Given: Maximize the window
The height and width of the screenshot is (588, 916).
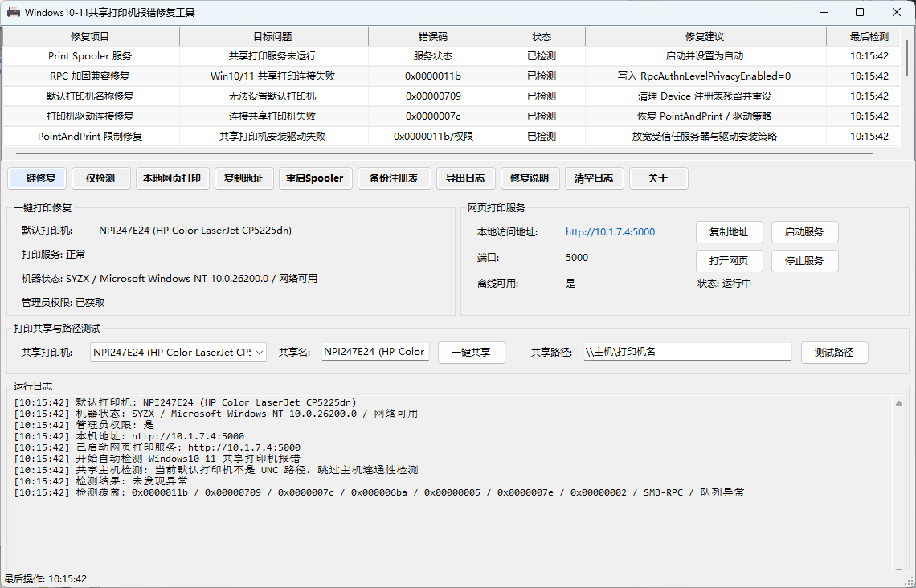Looking at the screenshot, I should pos(859,12).
